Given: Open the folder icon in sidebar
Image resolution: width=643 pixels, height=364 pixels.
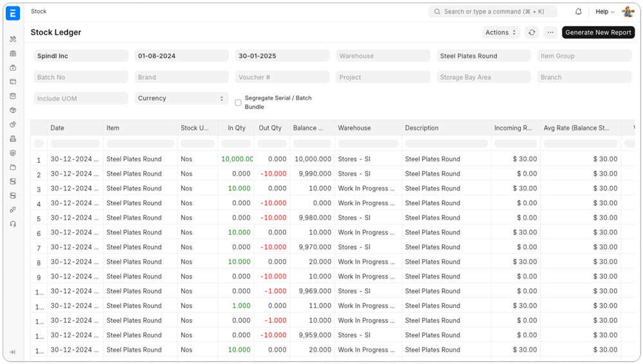Looking at the screenshot, I should coord(13,167).
